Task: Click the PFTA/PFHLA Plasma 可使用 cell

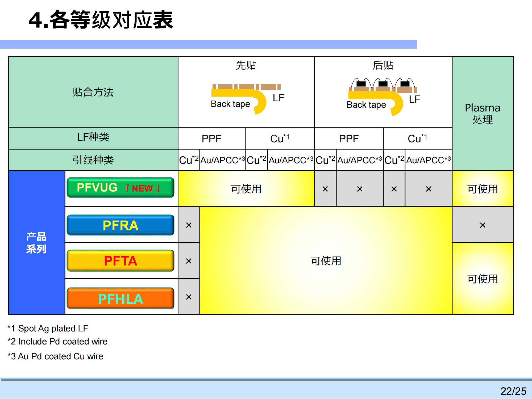Action: coord(483,279)
